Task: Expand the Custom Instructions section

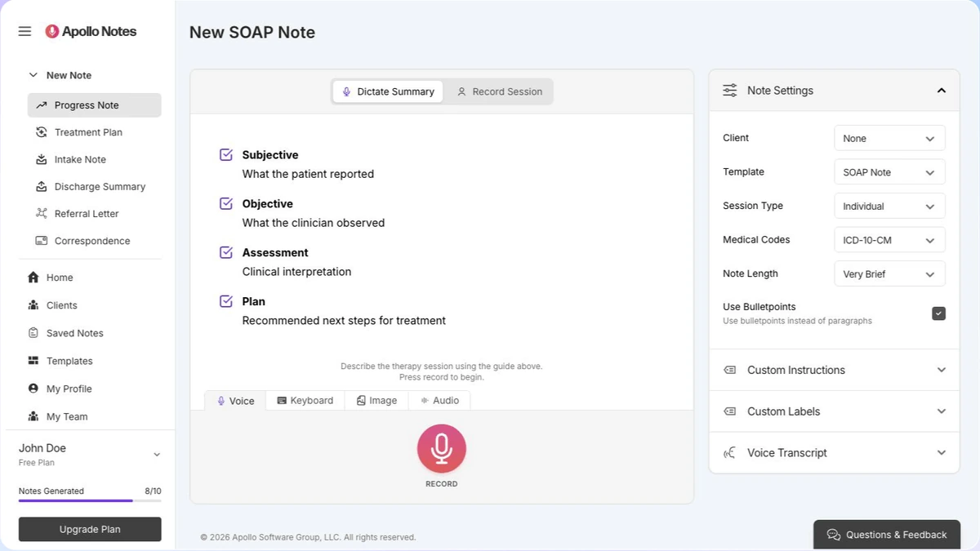Action: (x=835, y=370)
